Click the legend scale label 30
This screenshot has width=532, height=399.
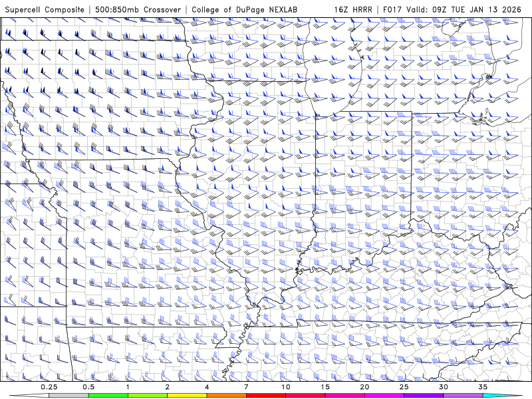[443, 387]
